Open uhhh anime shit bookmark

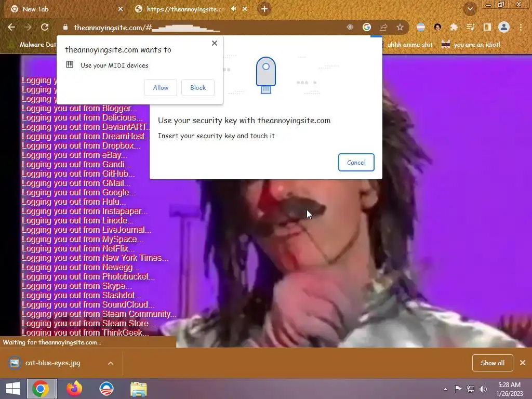[x=410, y=45]
